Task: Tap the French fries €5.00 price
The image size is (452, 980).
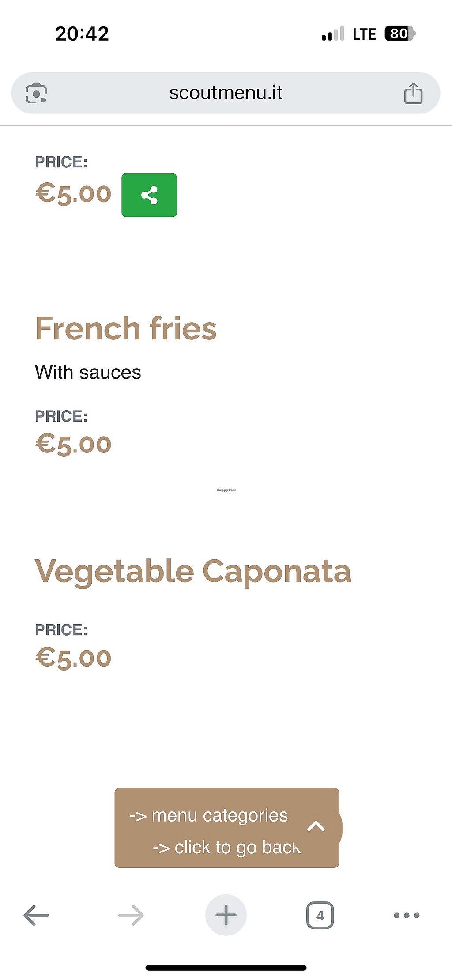Action: click(73, 444)
